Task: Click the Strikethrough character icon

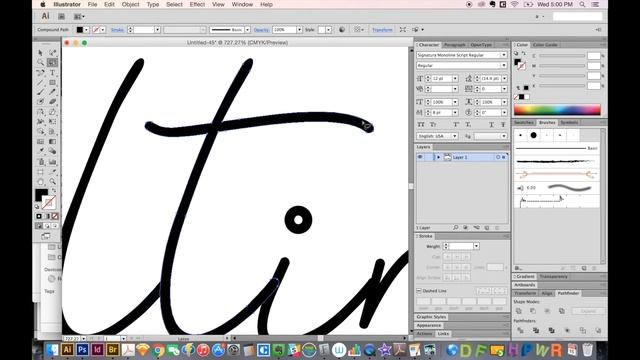Action: (503, 124)
